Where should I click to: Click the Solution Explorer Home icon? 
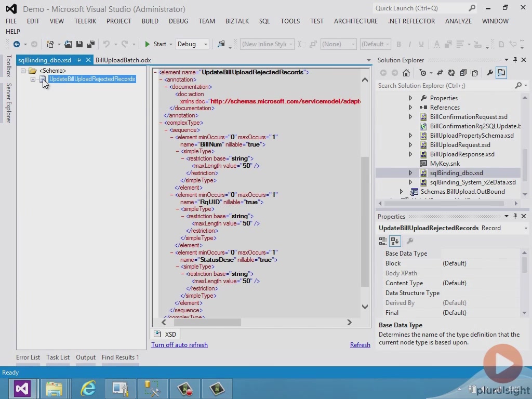(406, 73)
